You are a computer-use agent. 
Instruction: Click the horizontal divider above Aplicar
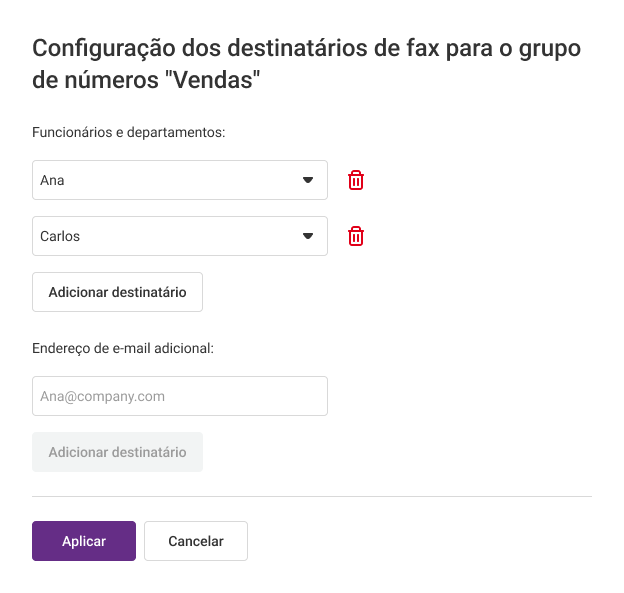[312, 496]
